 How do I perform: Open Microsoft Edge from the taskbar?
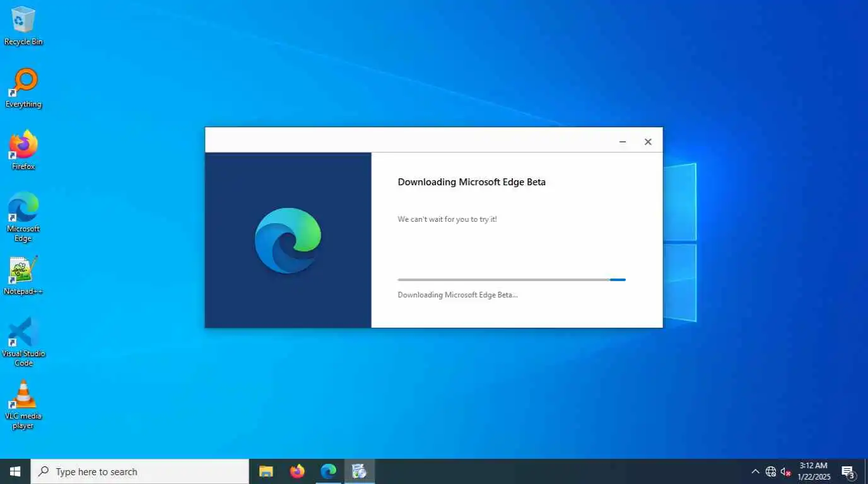tap(328, 471)
